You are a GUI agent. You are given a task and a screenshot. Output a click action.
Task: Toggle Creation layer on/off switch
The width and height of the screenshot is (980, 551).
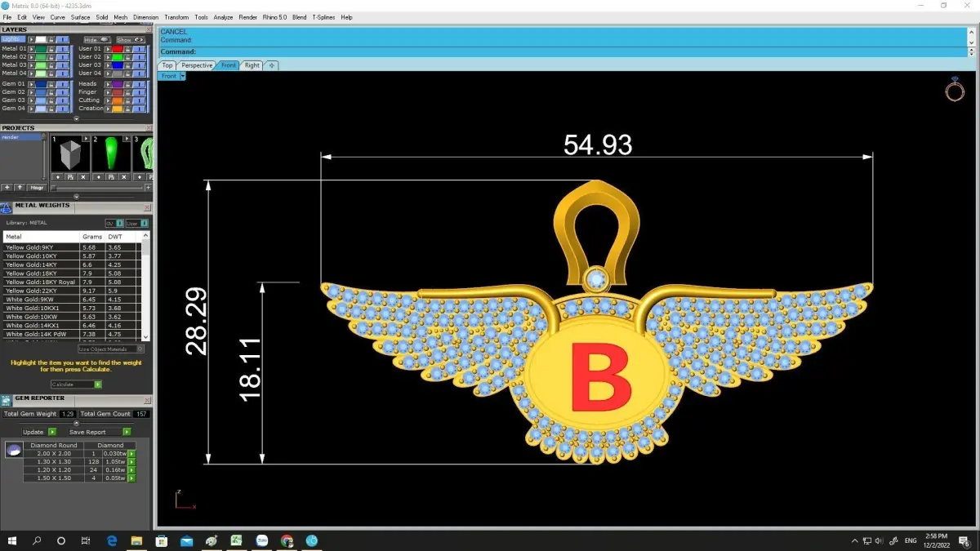139,109
